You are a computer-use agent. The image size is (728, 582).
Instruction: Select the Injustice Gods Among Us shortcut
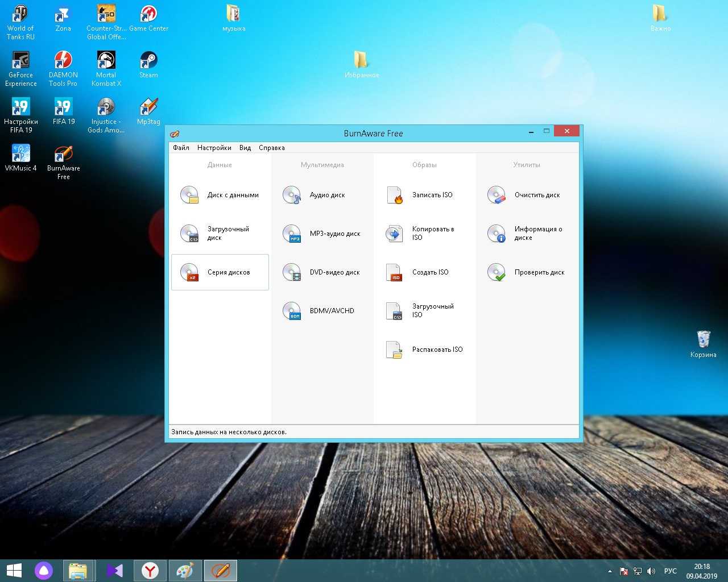[106, 116]
